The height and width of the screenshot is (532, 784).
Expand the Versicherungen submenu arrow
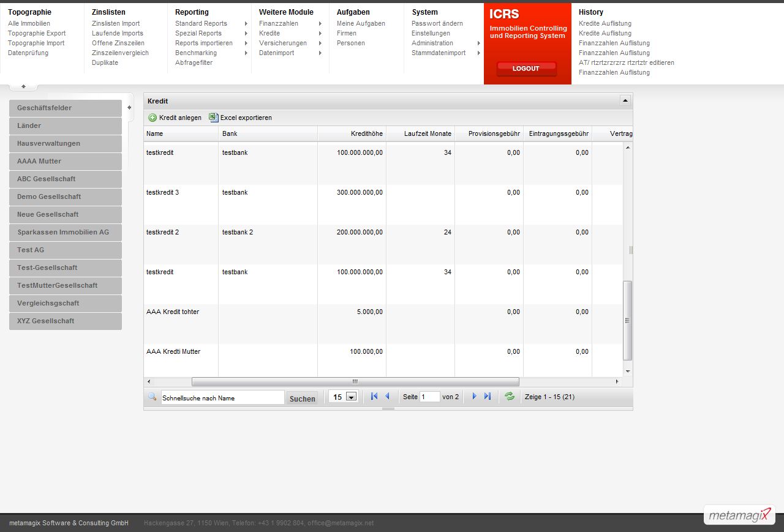pyautogui.click(x=320, y=43)
